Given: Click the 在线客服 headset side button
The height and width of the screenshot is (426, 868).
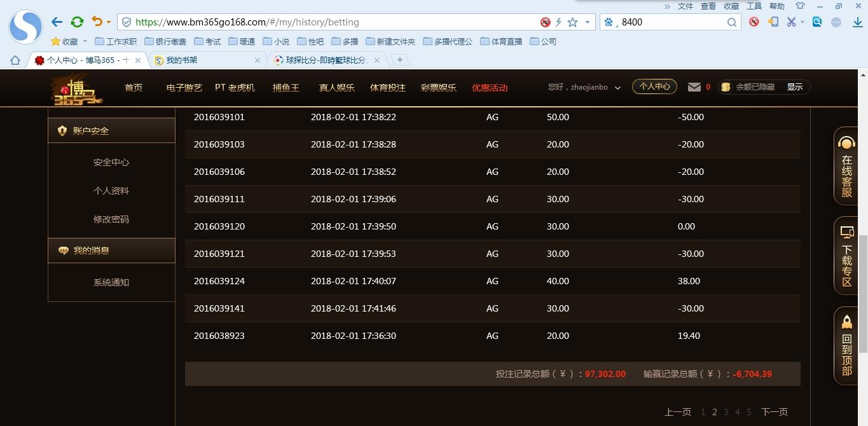Looking at the screenshot, I should click(x=846, y=167).
